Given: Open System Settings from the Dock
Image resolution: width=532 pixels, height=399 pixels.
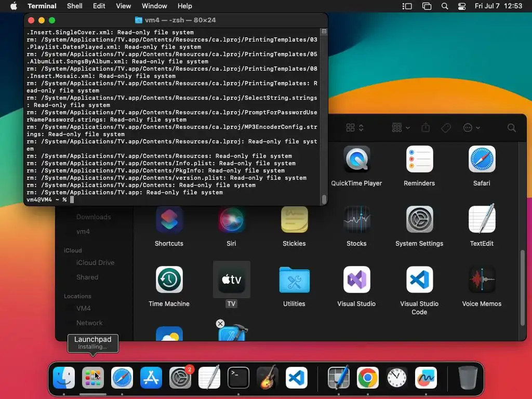Looking at the screenshot, I should coord(180,378).
